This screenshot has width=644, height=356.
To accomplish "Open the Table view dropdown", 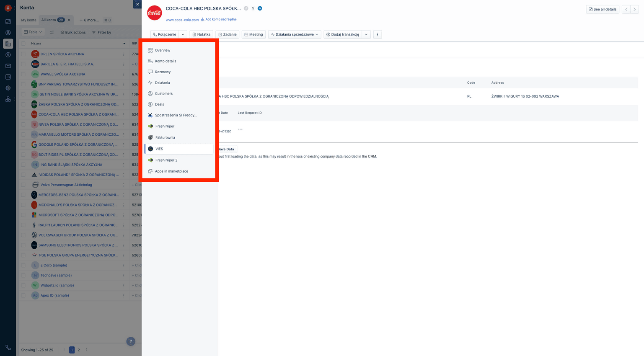I will tap(33, 32).
